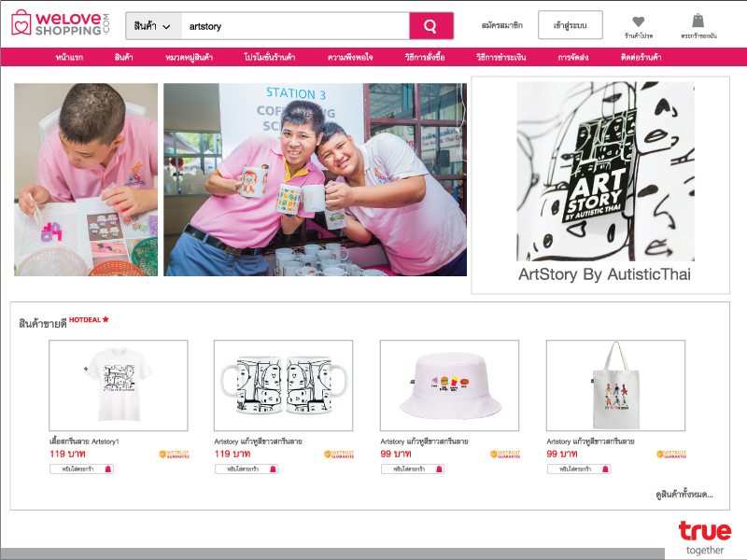The width and height of the screenshot is (747, 560).
Task: Open the โปรโมชั่นร้านค้า menu item
Action: pyautogui.click(x=269, y=57)
